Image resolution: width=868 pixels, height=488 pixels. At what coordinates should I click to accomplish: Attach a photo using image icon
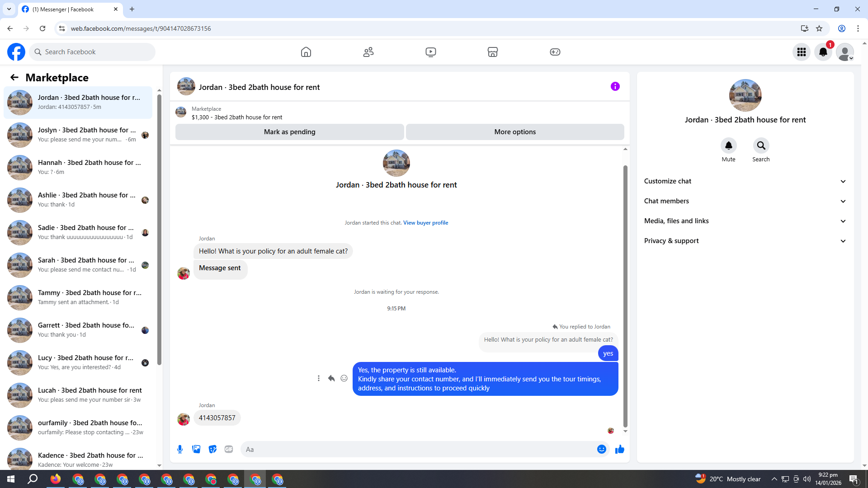tap(196, 449)
